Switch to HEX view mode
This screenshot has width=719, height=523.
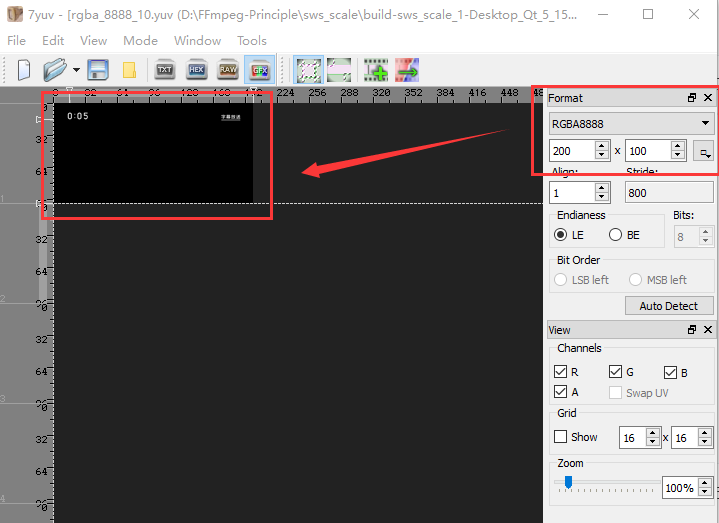coord(196,70)
